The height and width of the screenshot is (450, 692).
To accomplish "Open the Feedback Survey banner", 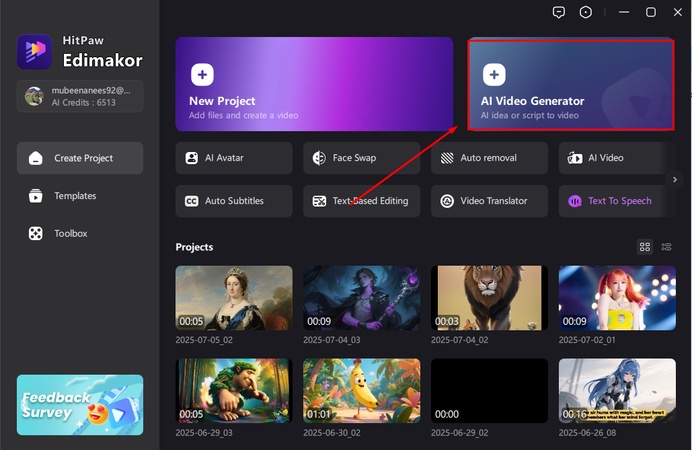I will (80, 405).
